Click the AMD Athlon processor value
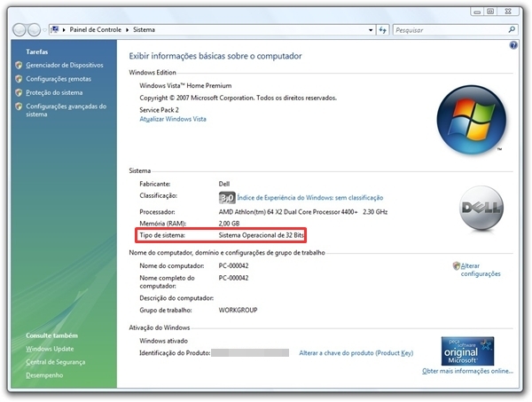Viewport: 532px width, 402px height. pyautogui.click(x=303, y=212)
